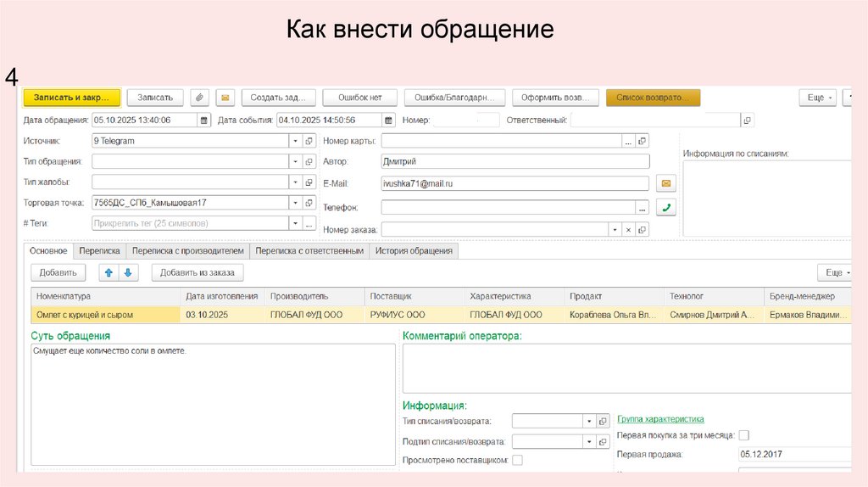The image size is (868, 487).
Task: Expand the Источник dropdown
Action: (x=295, y=141)
